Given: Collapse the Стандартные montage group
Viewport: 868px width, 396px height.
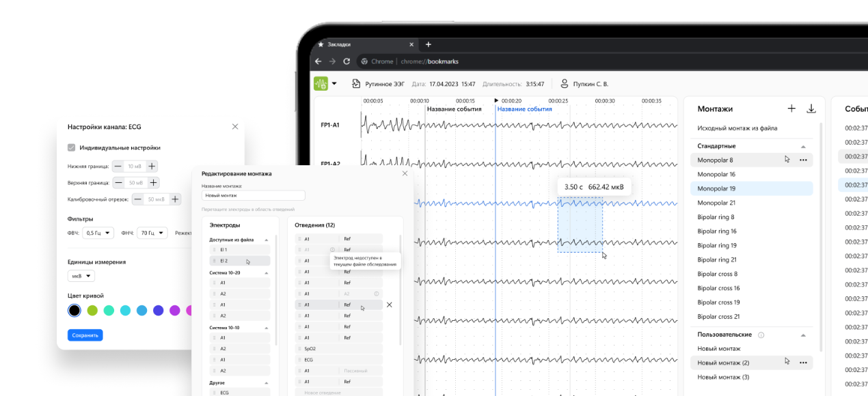Looking at the screenshot, I should click(803, 146).
